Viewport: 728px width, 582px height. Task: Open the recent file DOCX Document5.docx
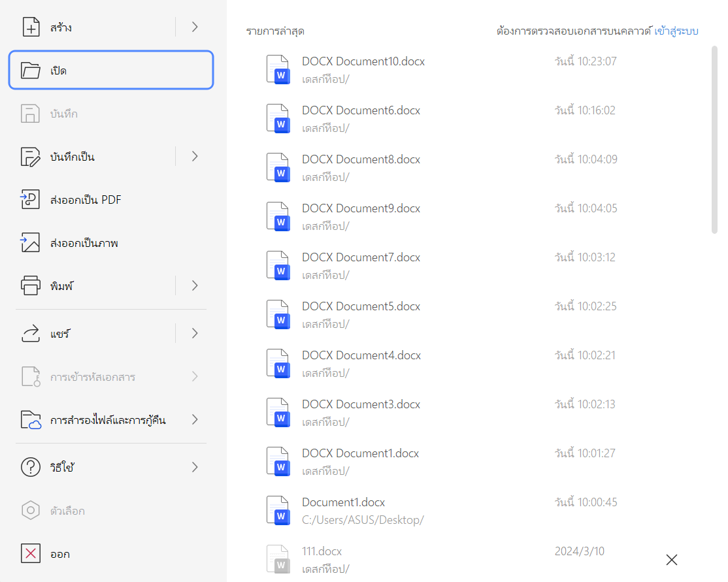click(360, 306)
